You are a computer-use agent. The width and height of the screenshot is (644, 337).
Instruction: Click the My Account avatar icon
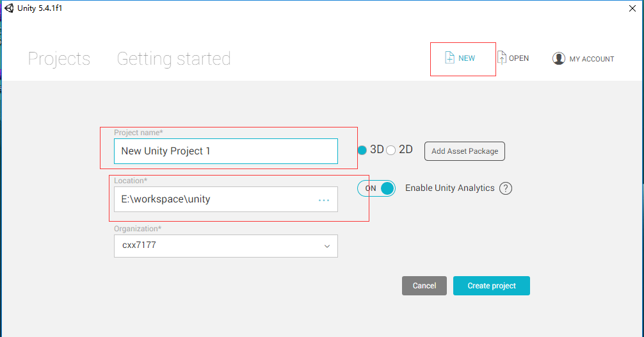(559, 59)
